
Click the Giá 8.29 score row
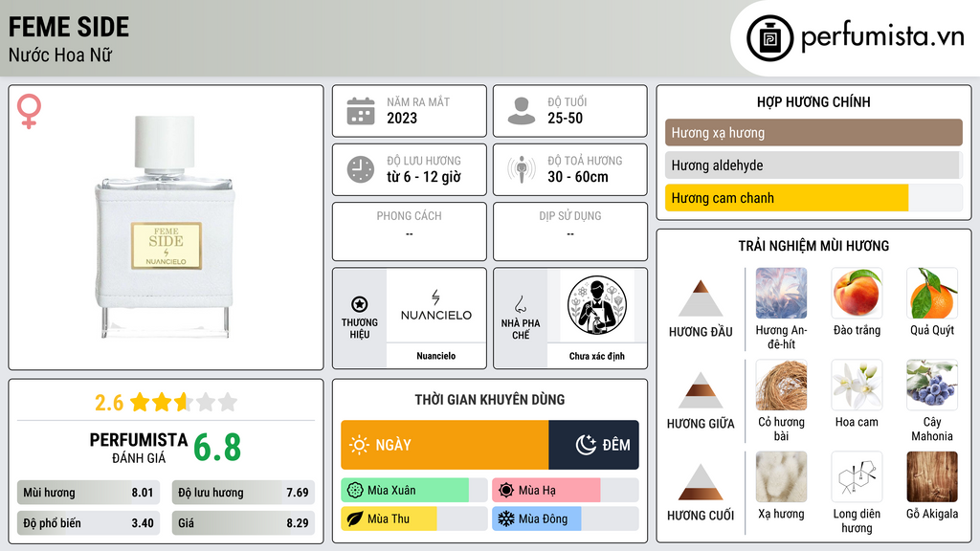pos(243,523)
